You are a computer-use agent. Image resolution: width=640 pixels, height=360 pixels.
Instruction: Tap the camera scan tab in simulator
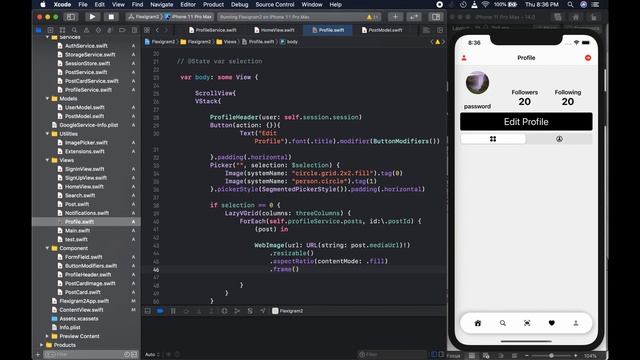coord(527,323)
